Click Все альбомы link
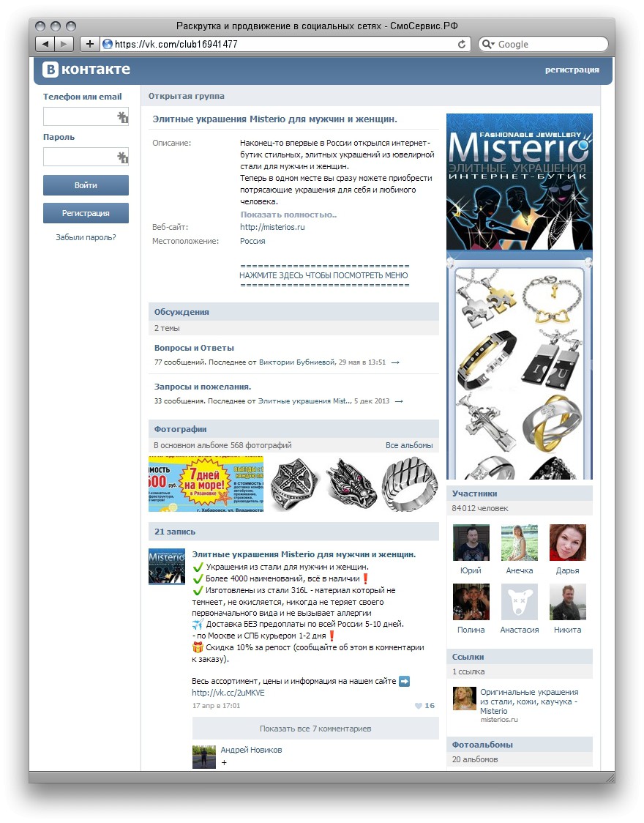This screenshot has width=644, height=823. tap(409, 445)
